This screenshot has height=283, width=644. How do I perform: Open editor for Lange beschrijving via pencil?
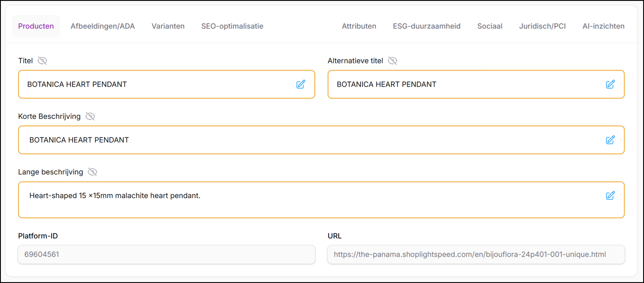(610, 196)
